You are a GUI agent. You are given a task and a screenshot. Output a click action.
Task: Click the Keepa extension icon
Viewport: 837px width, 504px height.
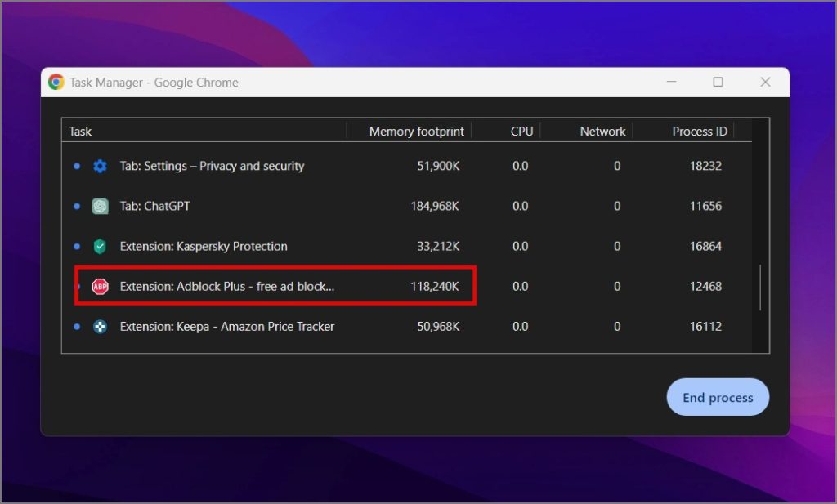(x=100, y=327)
